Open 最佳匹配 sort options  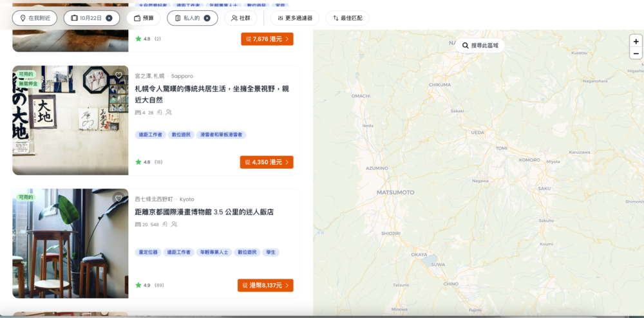[347, 18]
